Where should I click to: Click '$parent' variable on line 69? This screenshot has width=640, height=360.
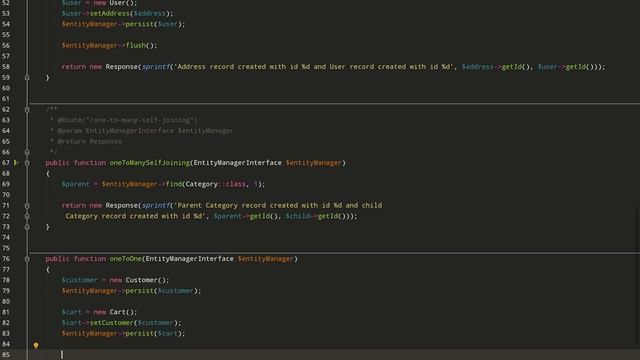click(x=76, y=184)
